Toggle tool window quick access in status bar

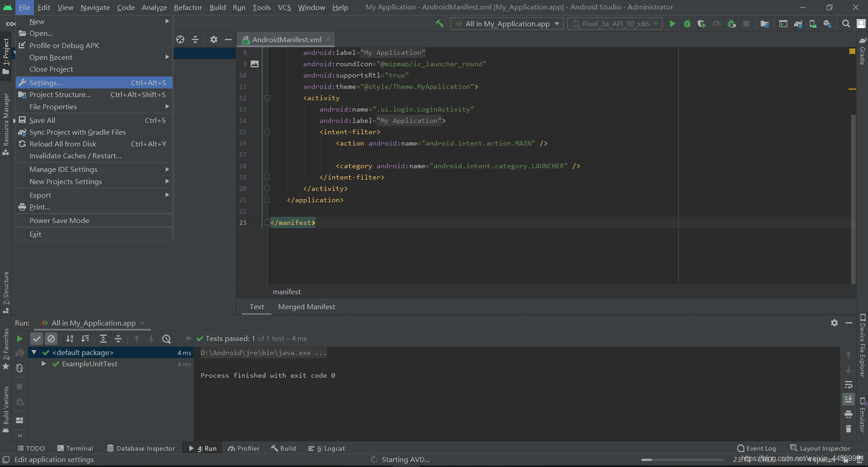tap(6, 460)
